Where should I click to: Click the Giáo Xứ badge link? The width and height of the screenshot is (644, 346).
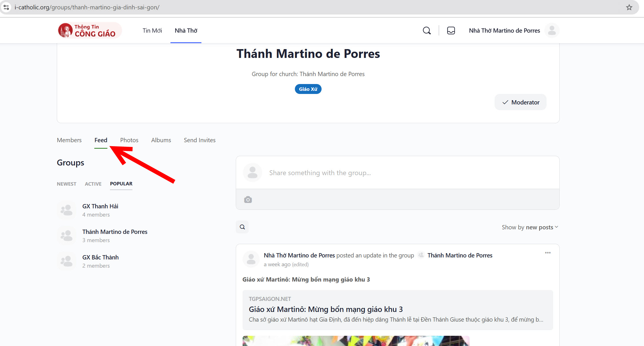(x=308, y=89)
